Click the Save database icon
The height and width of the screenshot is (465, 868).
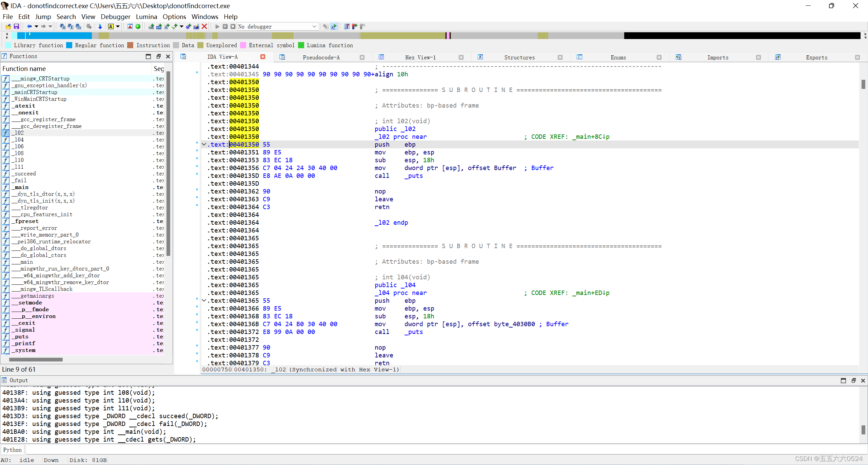[16, 26]
